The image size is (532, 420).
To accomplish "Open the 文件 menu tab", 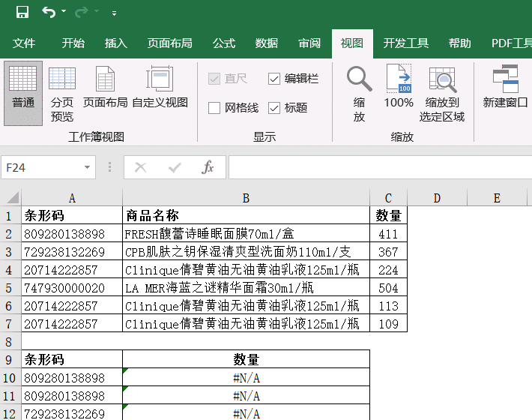I will [24, 43].
